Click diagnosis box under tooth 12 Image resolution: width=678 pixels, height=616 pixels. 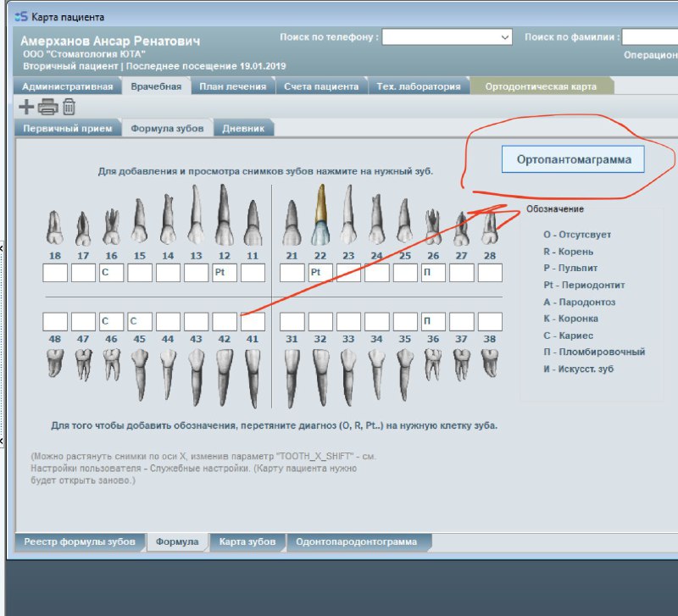[x=224, y=273]
